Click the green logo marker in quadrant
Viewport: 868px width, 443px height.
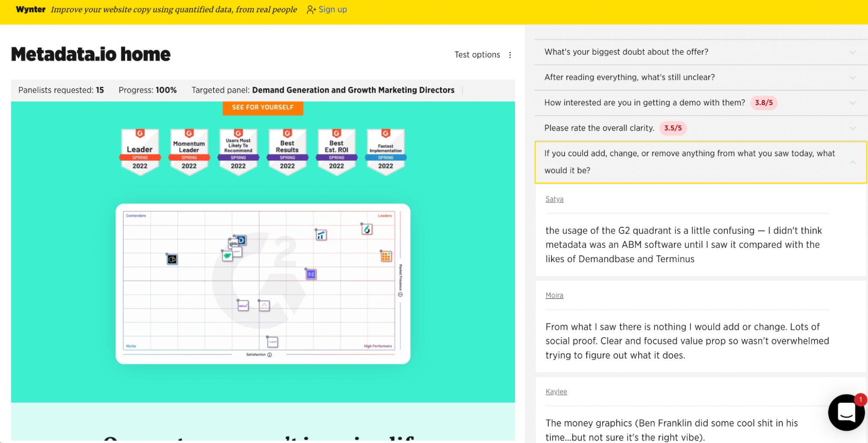[x=227, y=256]
